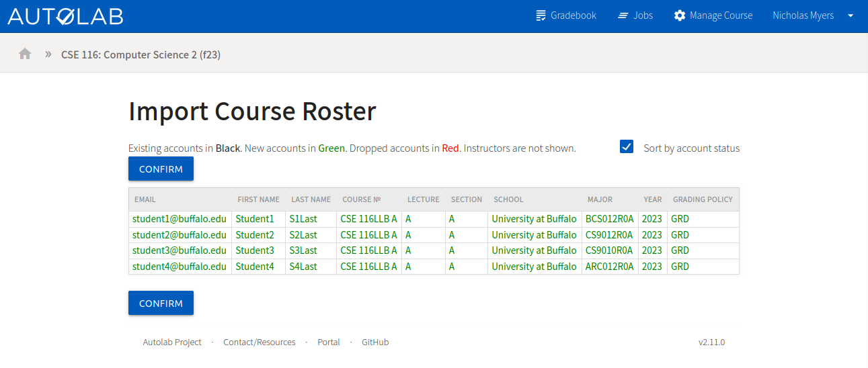Click the Grading Policy column header

coord(703,199)
